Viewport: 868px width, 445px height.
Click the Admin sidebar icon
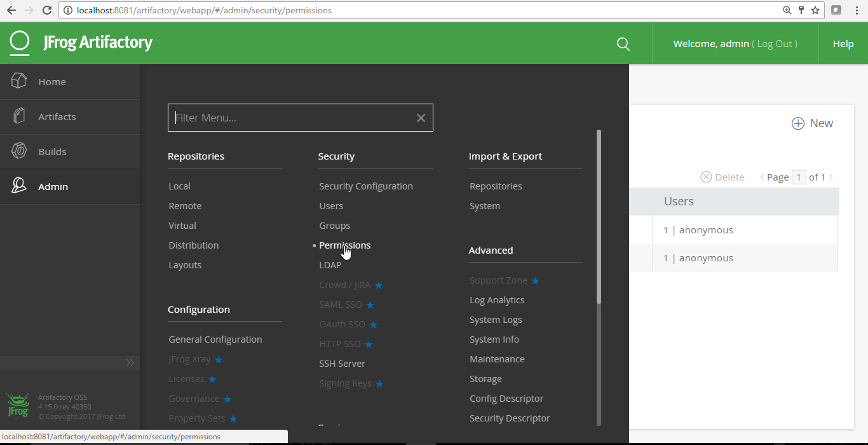pyautogui.click(x=19, y=186)
